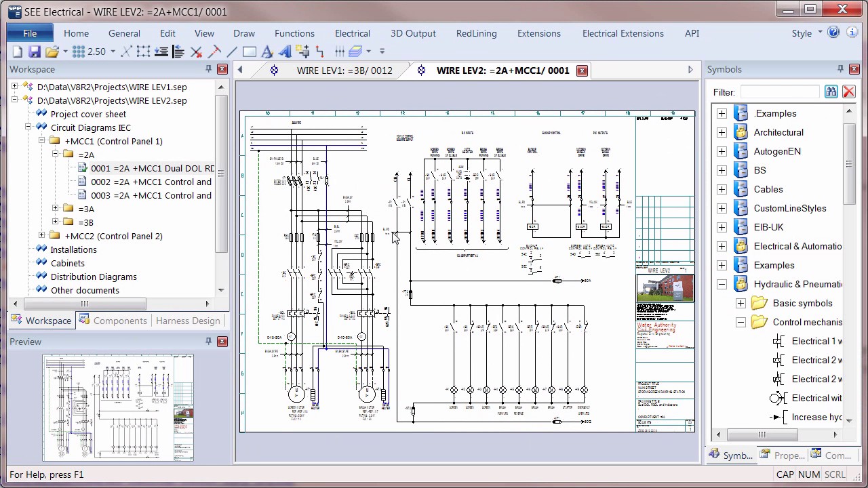Switch to the Harness Design tab

pyautogui.click(x=188, y=320)
